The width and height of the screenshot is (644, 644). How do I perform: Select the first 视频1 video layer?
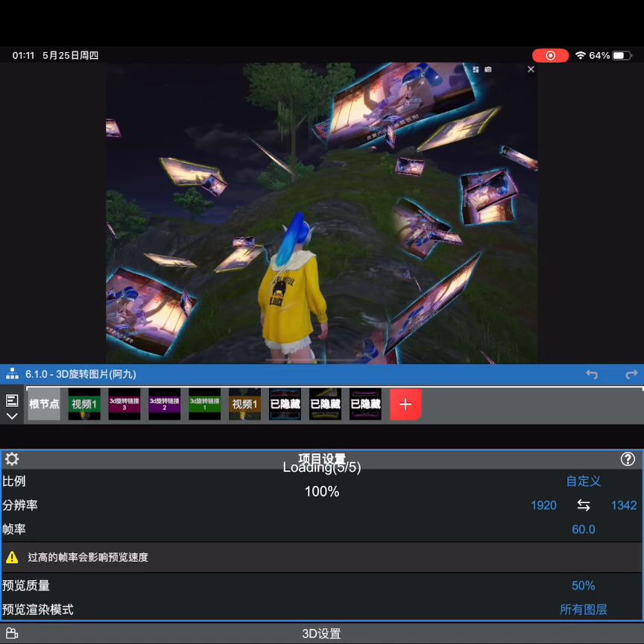(83, 403)
